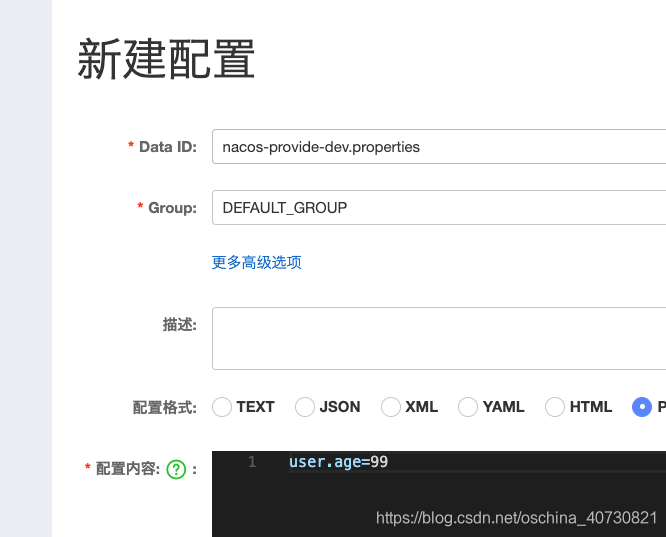Click the 配置格式 label
The height and width of the screenshot is (537, 666).
[165, 407]
